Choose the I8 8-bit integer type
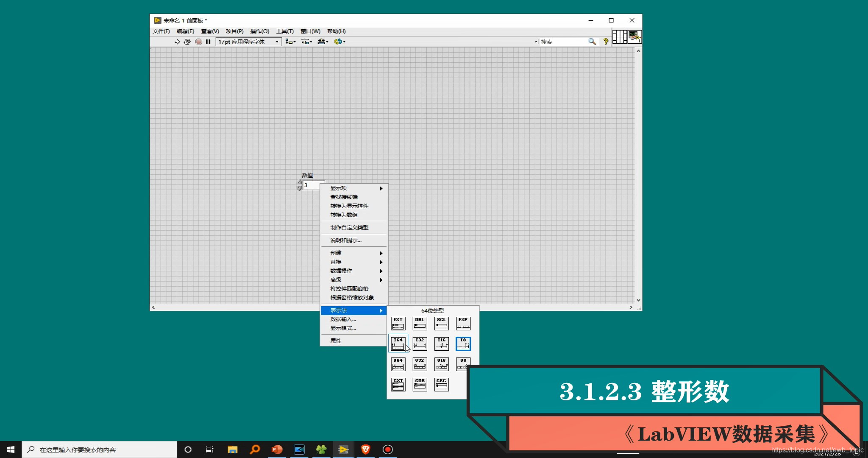This screenshot has height=458, width=868. [463, 344]
